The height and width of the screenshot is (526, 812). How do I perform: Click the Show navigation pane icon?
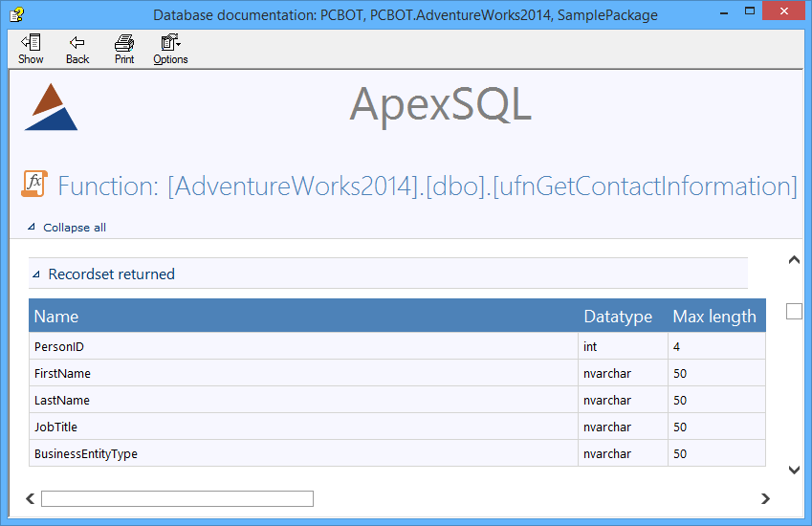pos(31,49)
